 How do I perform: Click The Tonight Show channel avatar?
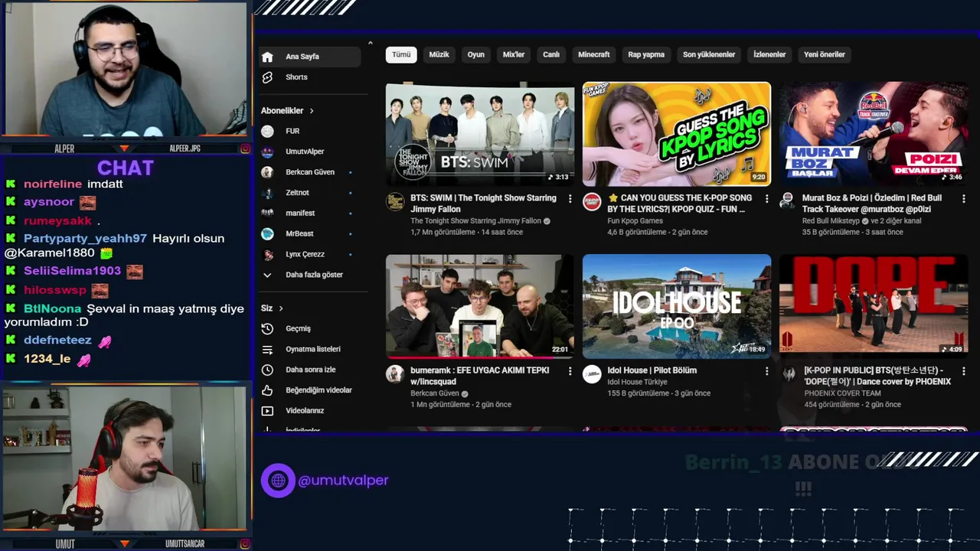point(395,202)
